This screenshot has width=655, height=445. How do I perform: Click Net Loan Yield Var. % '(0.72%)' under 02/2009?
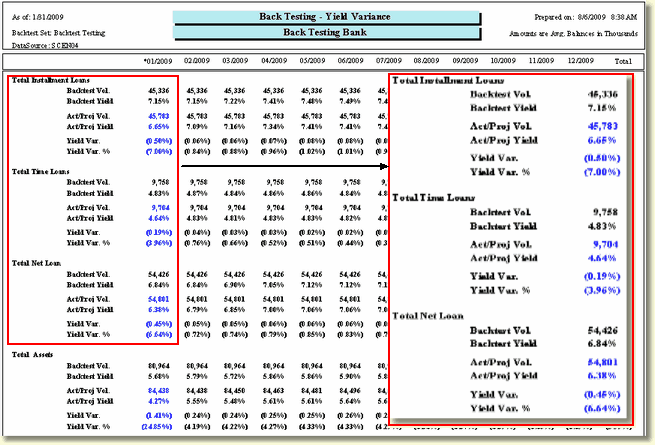coord(197,335)
